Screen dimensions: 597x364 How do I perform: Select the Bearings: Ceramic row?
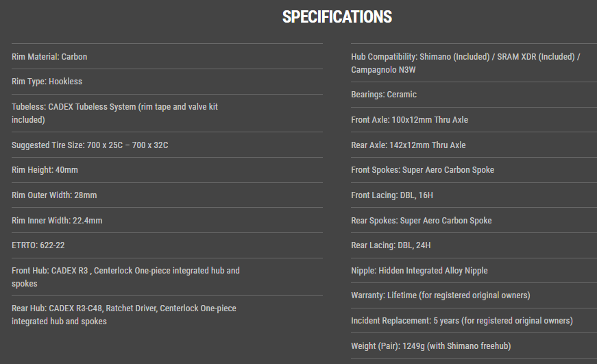coord(384,95)
